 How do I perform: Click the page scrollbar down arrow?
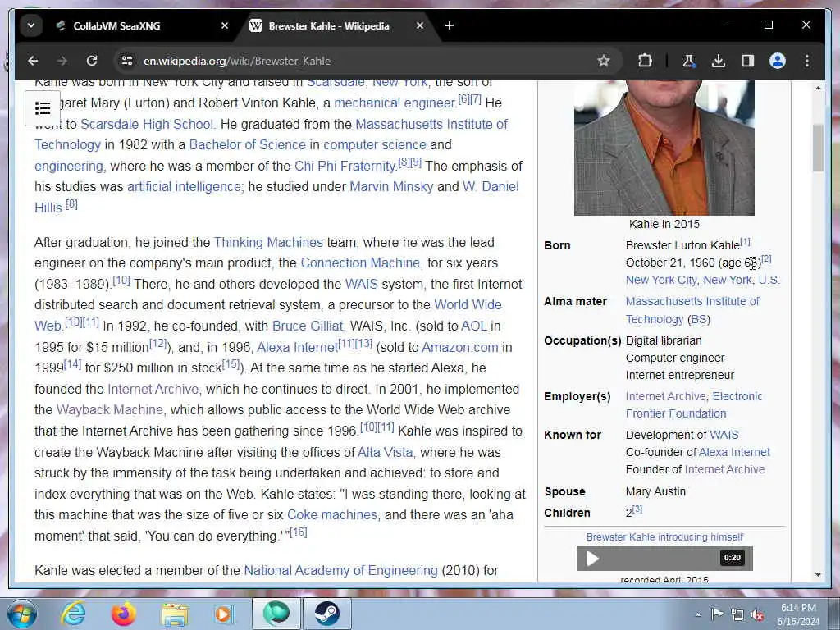tap(818, 575)
